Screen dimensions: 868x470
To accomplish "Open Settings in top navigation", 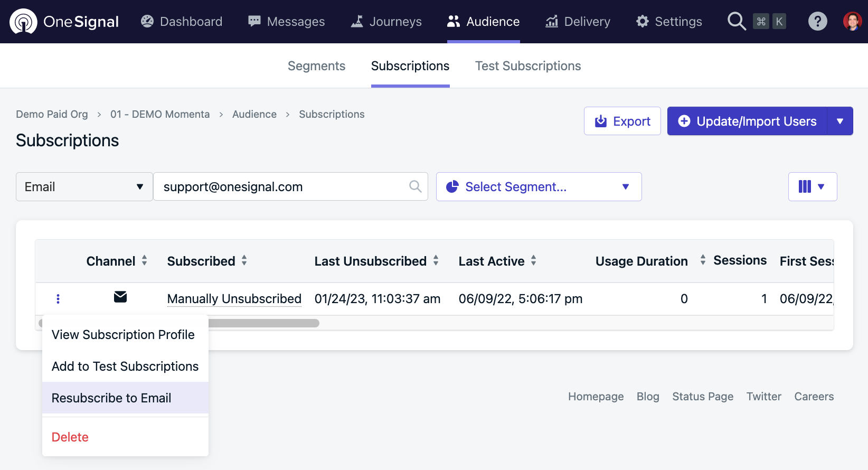I will coord(669,22).
